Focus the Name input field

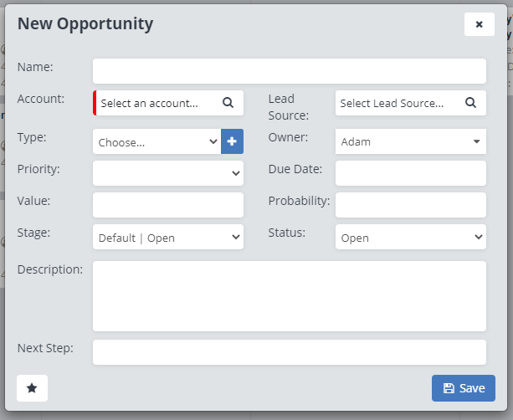(289, 71)
